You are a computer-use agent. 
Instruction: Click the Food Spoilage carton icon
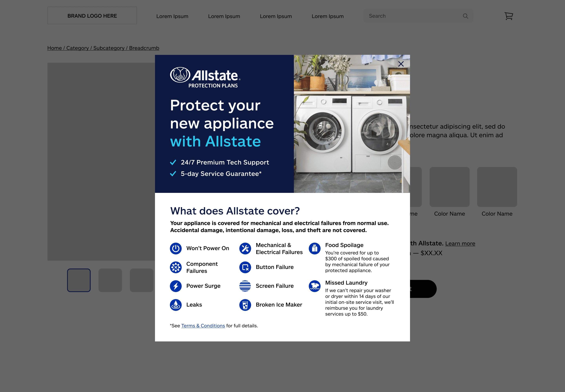[315, 248]
